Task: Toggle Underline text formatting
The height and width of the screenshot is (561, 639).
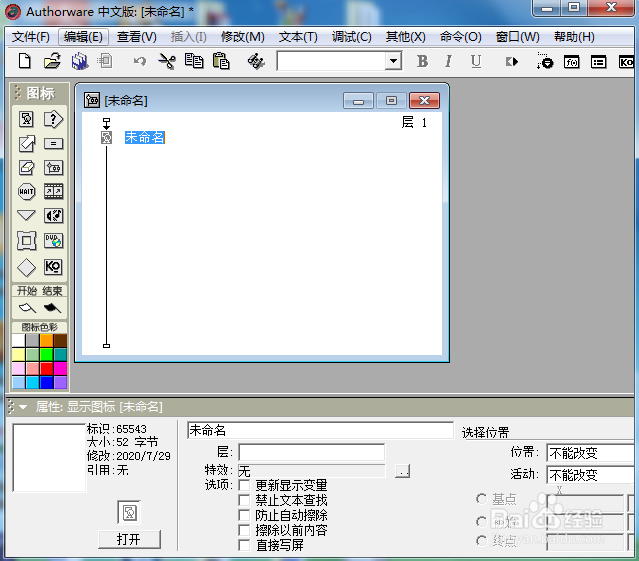Action: coord(476,62)
